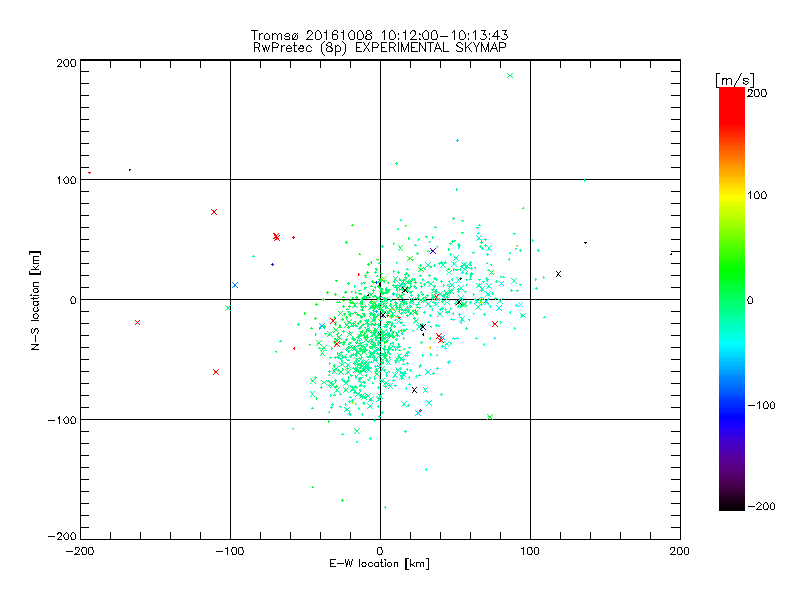Click the 100 tick label on the x-axis

click(530, 551)
